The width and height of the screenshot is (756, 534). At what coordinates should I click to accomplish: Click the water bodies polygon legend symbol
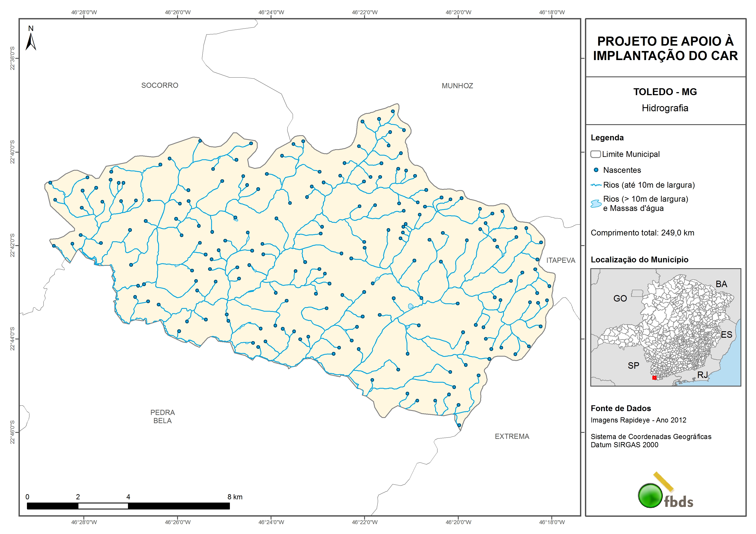(596, 204)
